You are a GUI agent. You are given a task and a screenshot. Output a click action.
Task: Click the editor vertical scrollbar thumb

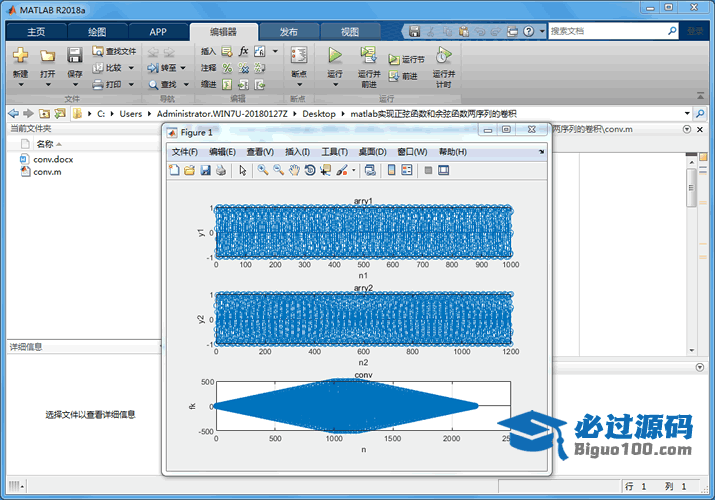(x=691, y=187)
